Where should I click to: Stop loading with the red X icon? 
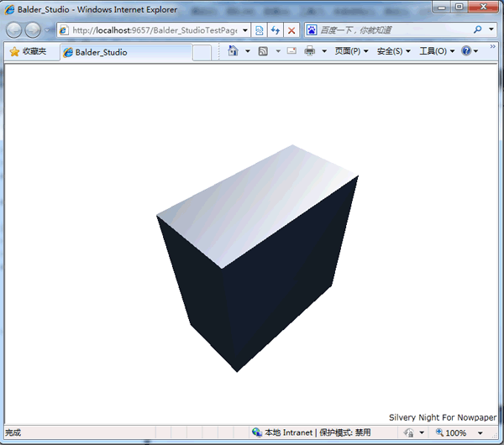pos(291,30)
